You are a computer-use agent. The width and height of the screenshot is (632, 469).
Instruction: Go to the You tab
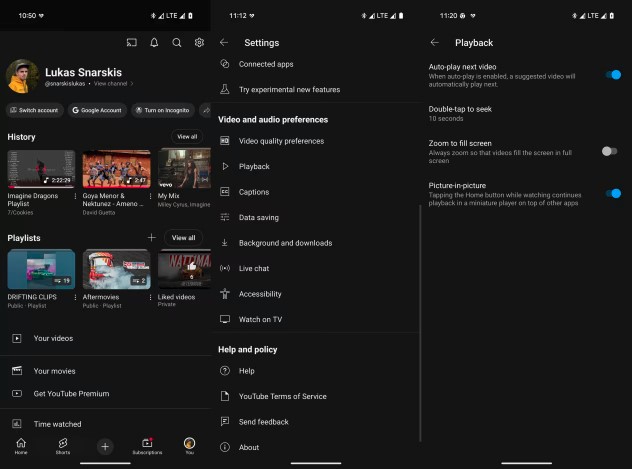(189, 446)
